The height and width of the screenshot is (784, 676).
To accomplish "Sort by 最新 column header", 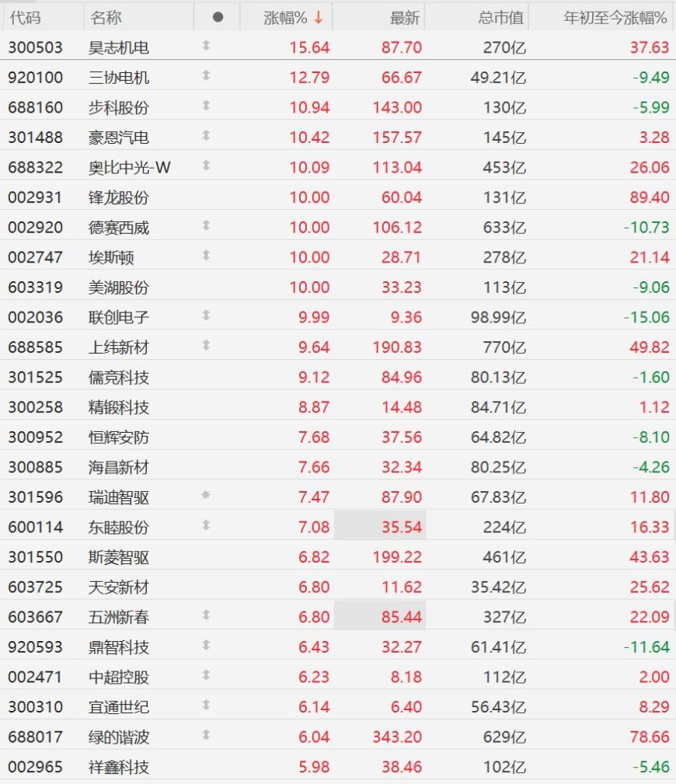I will click(x=405, y=18).
